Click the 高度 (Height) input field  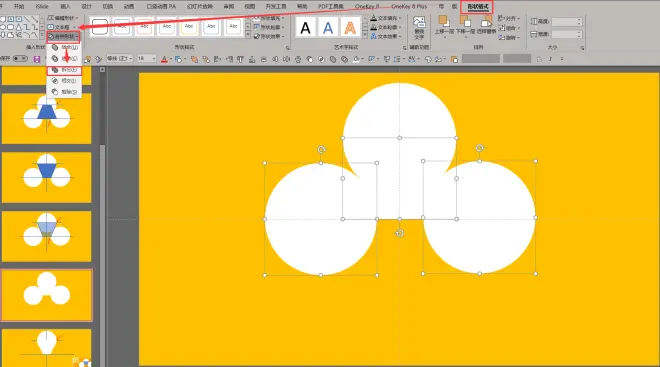coord(567,21)
